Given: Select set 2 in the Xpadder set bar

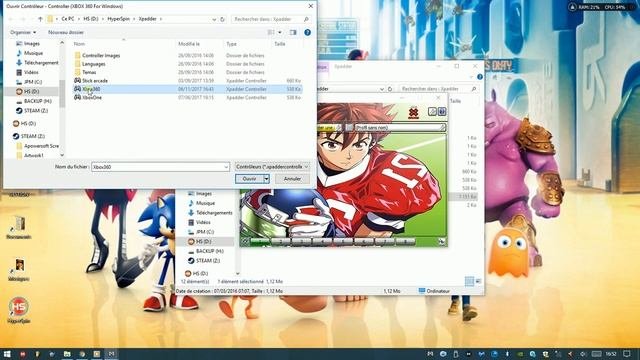Looking at the screenshot, I should point(281,242).
